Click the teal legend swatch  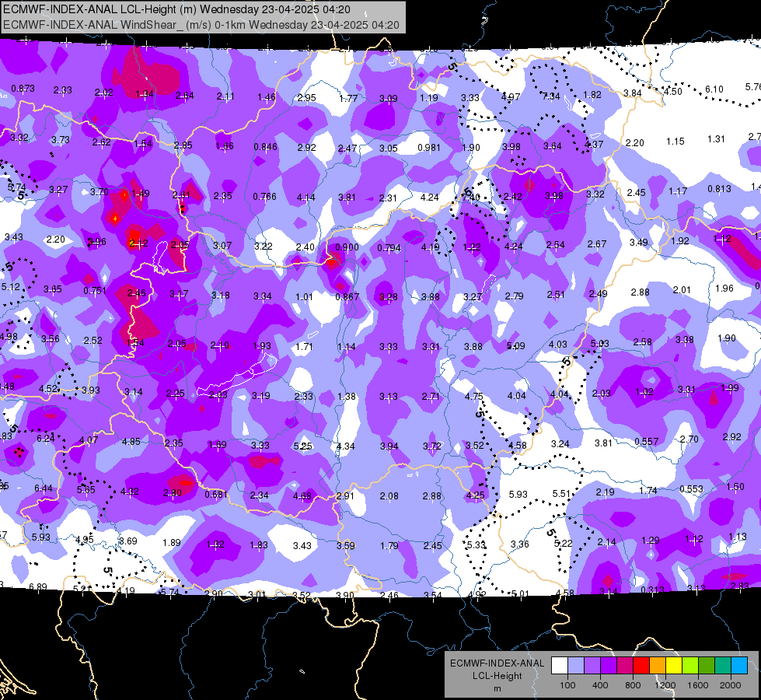click(x=723, y=666)
